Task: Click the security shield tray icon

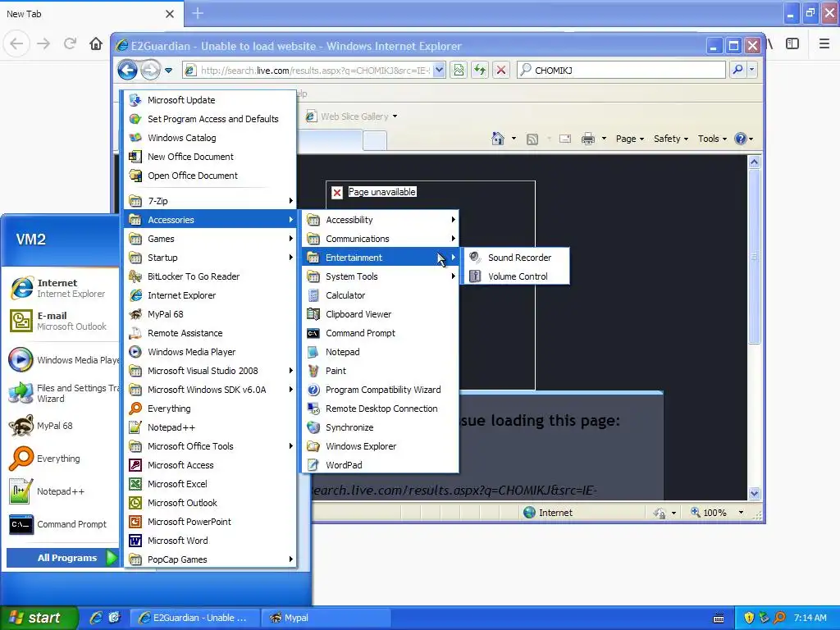Action: coord(749,618)
